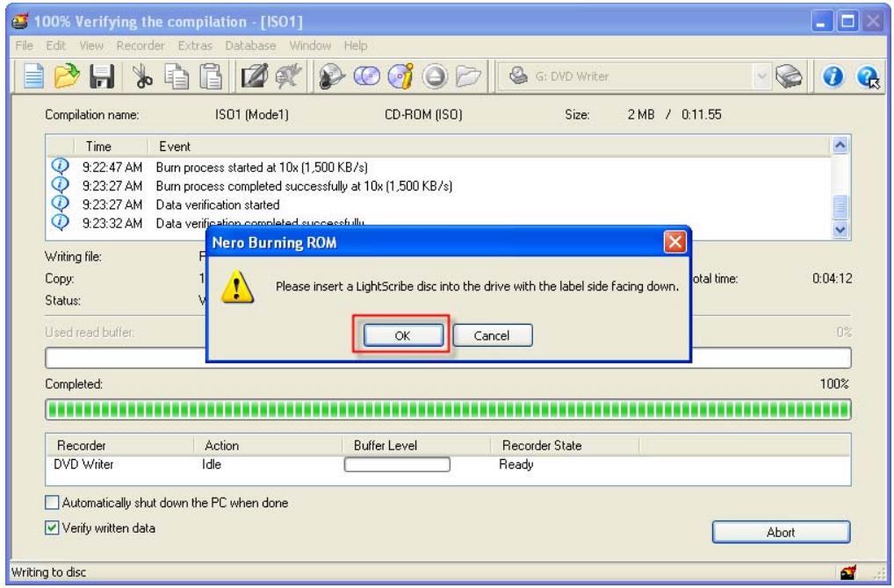The image size is (894, 588).
Task: Click the event log scroll up arrow
Action: 840,146
